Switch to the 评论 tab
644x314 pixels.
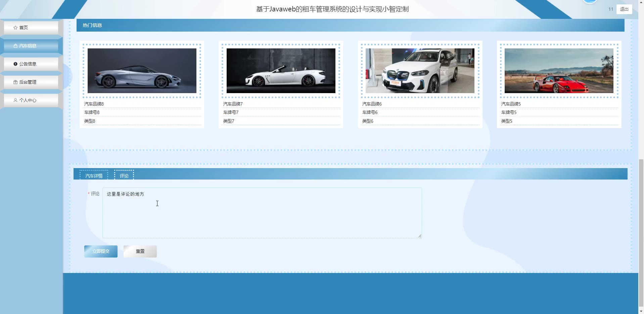click(124, 175)
